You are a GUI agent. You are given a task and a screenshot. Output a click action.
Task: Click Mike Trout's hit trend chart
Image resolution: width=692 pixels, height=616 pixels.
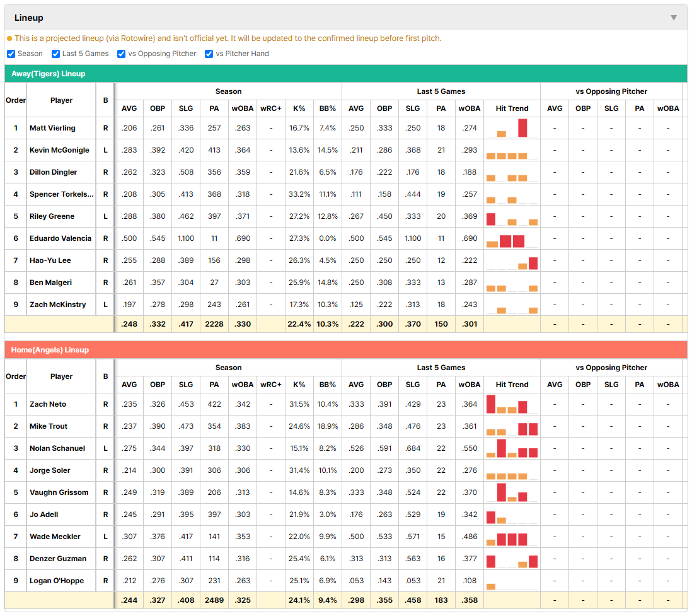click(x=512, y=426)
